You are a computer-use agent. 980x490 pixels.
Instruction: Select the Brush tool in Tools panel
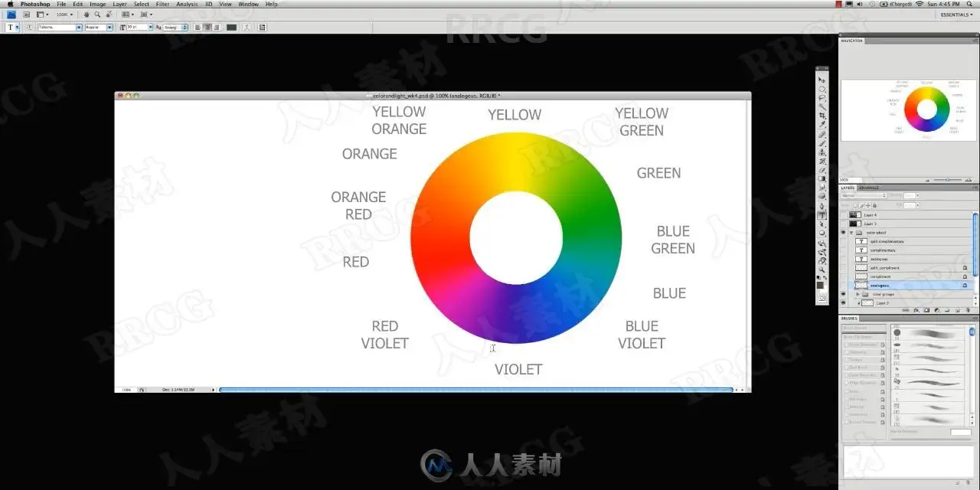[x=822, y=143]
